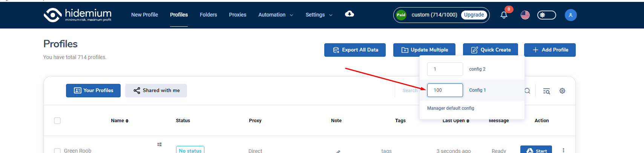Click the Hidemium logo
This screenshot has width=644, height=153.
point(77,15)
